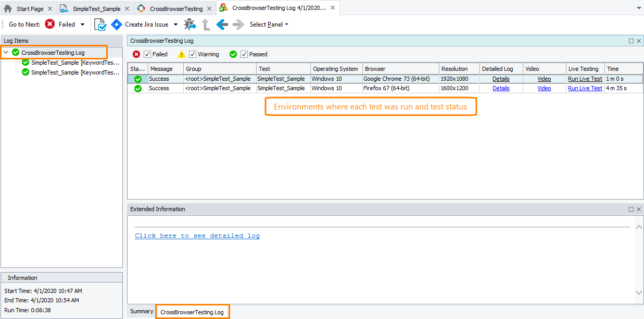Collapse the CrossBrowserTesting Log tree node

[x=6, y=52]
